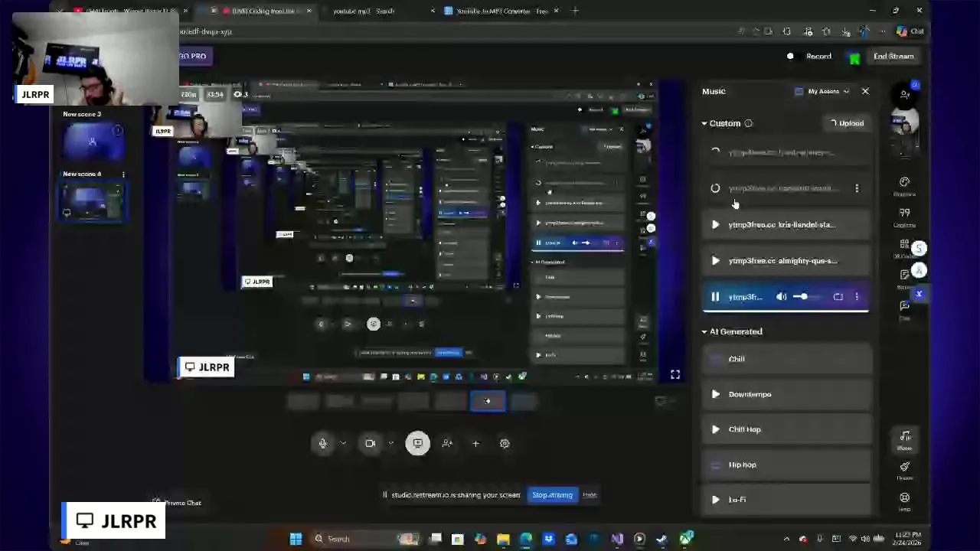This screenshot has width=980, height=551.
Task: Open the Graphics sidebar panel
Action: click(904, 186)
